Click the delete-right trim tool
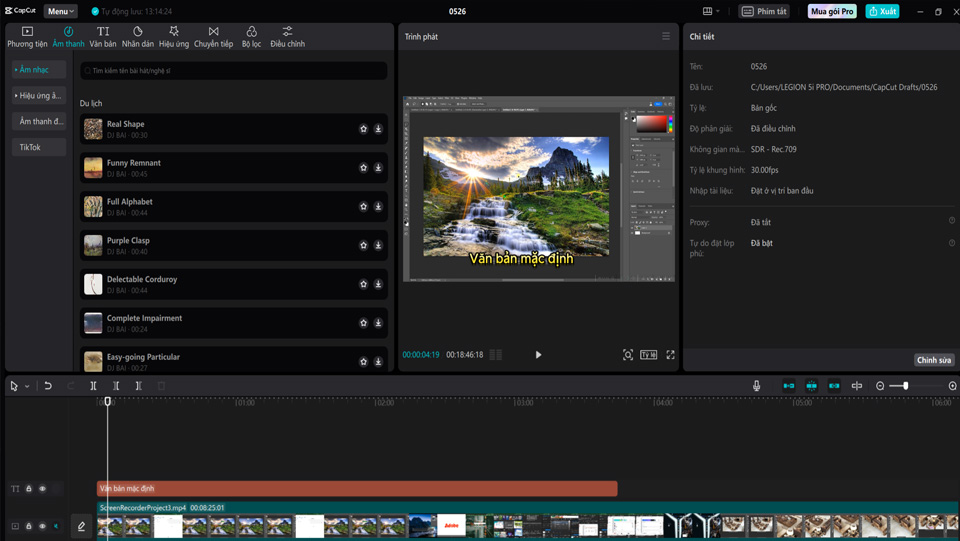Viewport: 960px width, 541px height. (x=138, y=386)
